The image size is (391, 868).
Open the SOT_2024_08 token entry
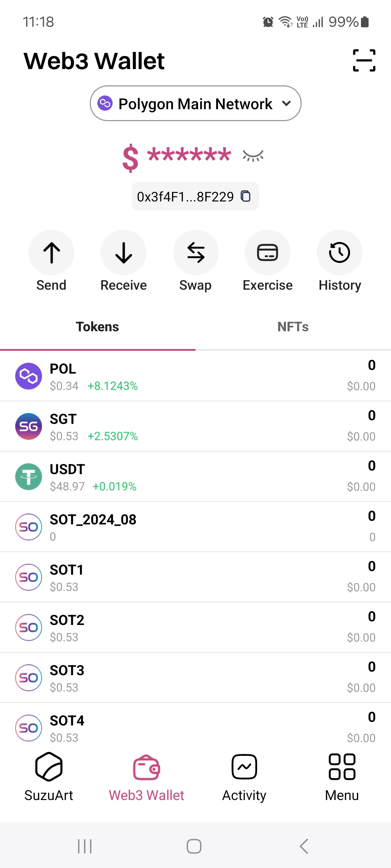tap(195, 527)
